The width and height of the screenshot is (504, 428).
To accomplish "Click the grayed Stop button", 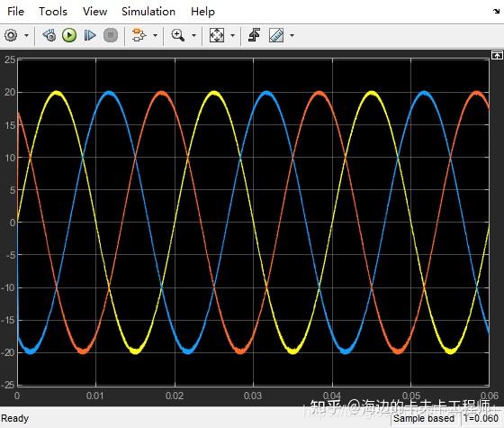I will (x=111, y=35).
